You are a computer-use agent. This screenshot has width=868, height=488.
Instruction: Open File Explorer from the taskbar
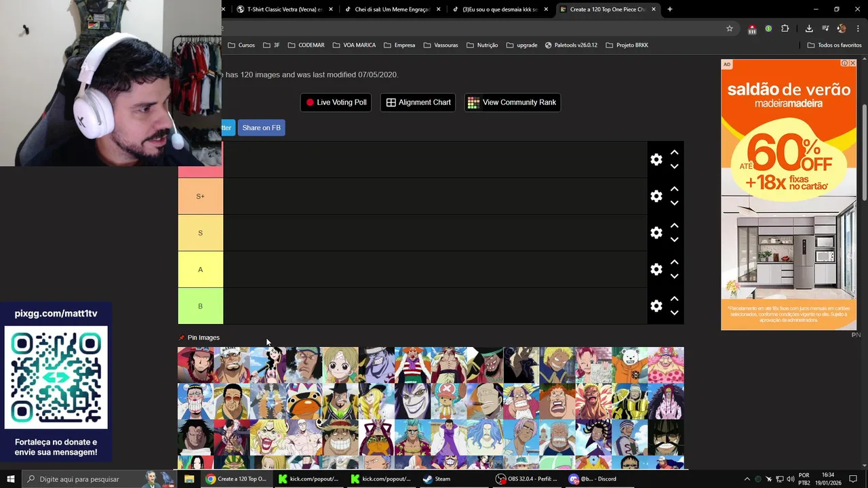point(189,479)
